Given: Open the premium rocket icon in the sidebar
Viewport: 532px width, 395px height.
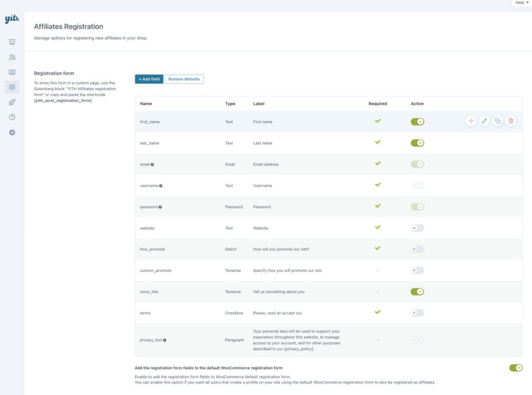Looking at the screenshot, I should tap(12, 102).
